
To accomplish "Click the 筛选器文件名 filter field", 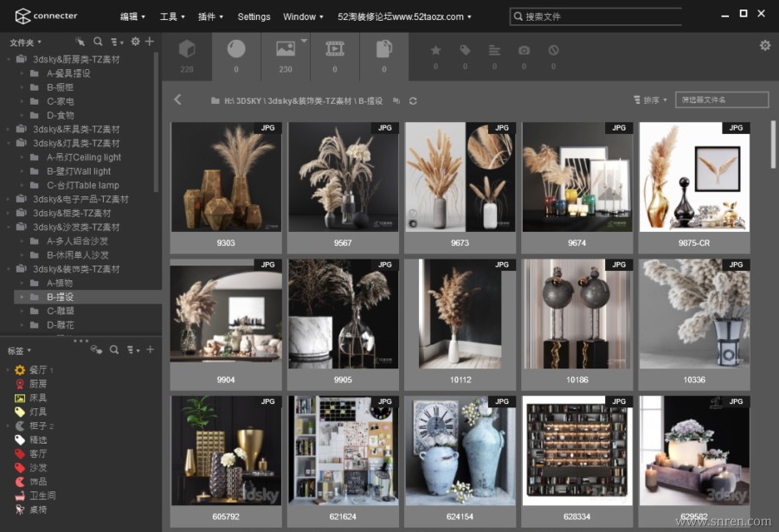I will tap(721, 100).
